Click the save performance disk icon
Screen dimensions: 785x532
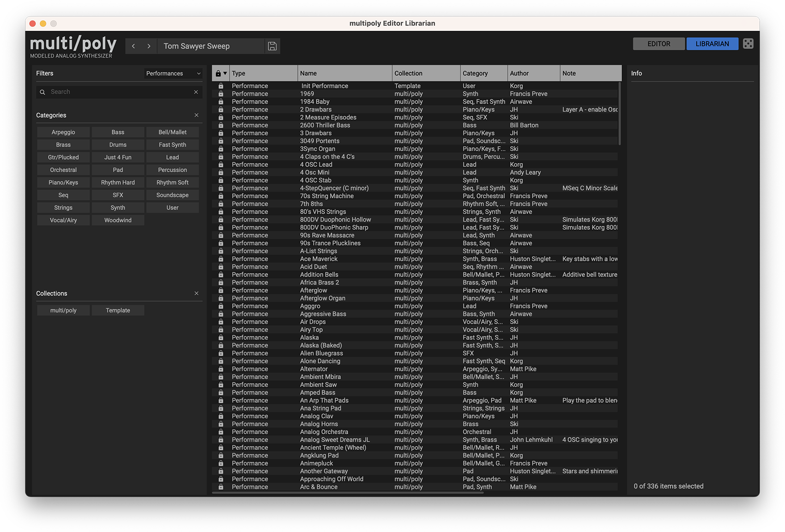click(272, 46)
